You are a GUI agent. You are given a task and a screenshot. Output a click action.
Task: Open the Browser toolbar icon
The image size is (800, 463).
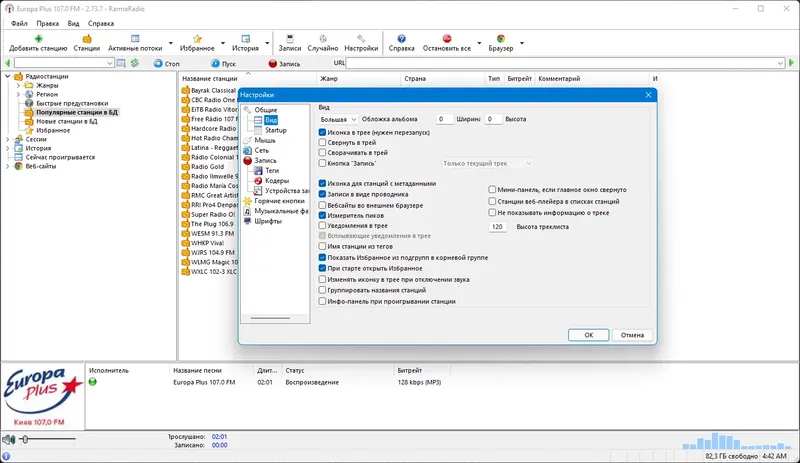pos(501,39)
